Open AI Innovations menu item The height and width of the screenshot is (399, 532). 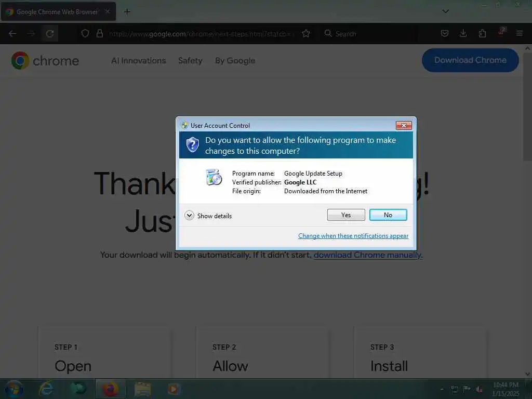point(138,61)
